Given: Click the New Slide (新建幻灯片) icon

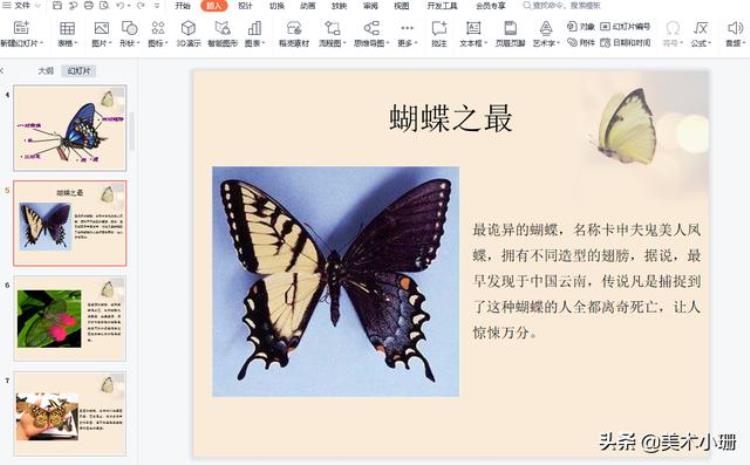Looking at the screenshot, I should tap(21, 28).
